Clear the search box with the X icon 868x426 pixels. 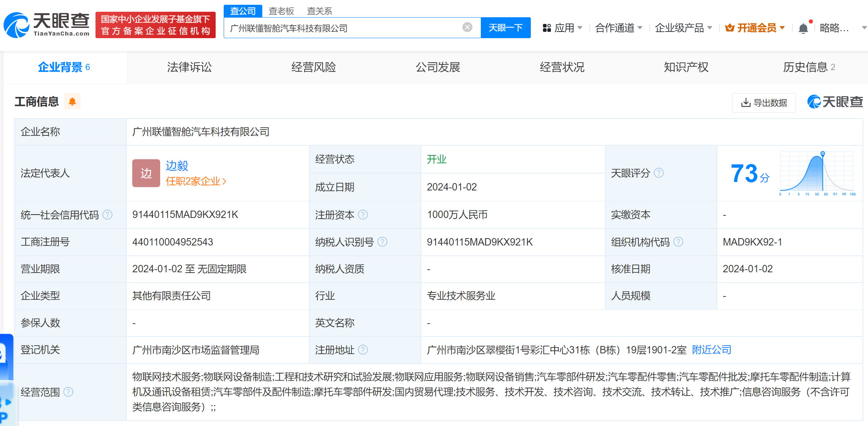(467, 27)
